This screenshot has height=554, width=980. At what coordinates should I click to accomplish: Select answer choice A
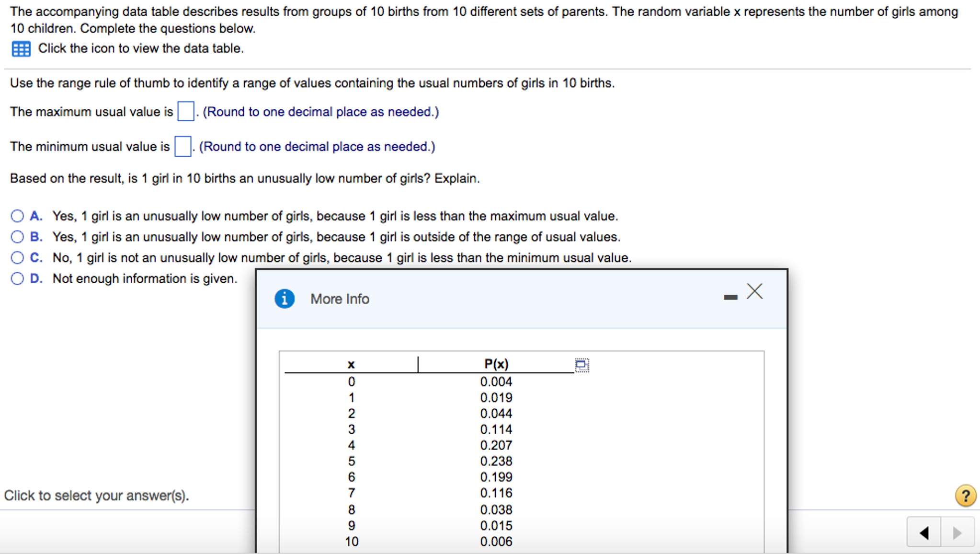click(x=17, y=216)
